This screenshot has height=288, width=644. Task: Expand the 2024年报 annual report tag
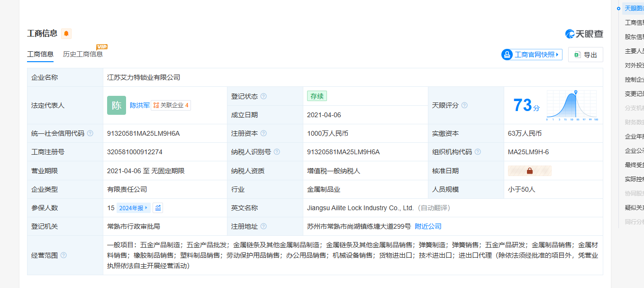point(134,208)
